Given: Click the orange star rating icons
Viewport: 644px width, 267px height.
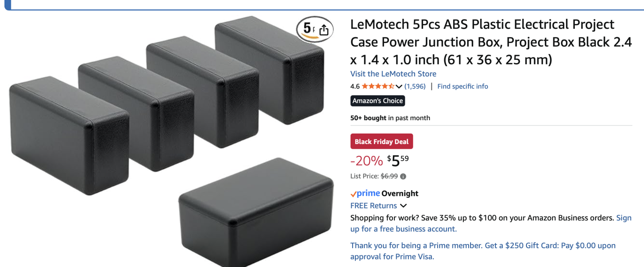Looking at the screenshot, I should 378,86.
